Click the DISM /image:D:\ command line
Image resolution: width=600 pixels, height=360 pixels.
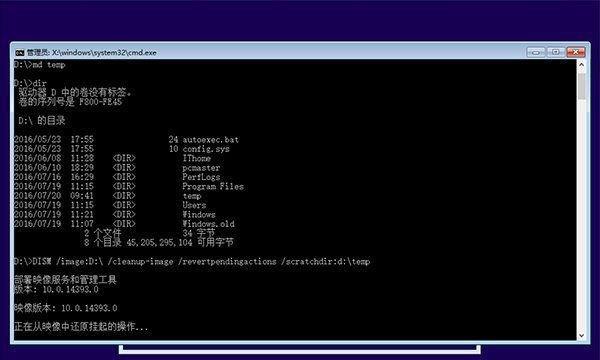pyautogui.click(x=192, y=262)
